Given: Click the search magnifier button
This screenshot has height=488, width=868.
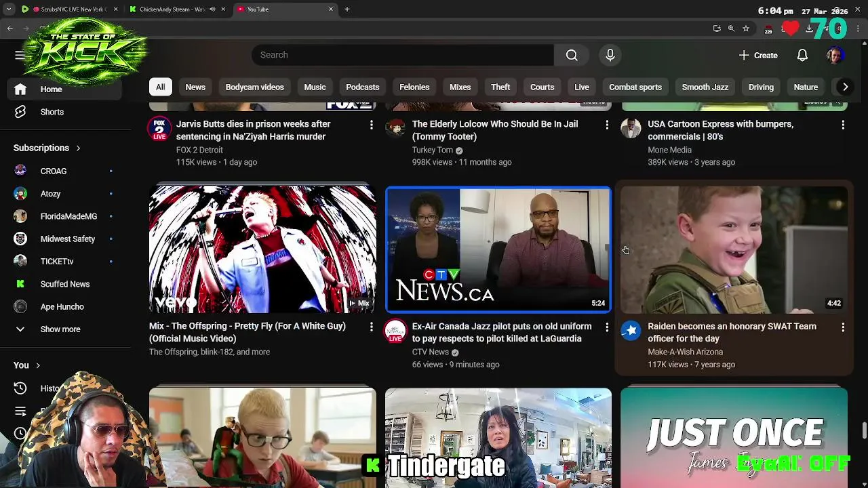Looking at the screenshot, I should click(x=572, y=55).
